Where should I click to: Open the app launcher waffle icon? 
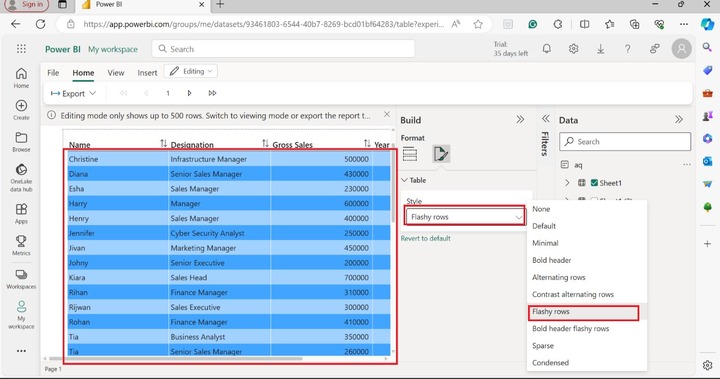click(x=21, y=49)
